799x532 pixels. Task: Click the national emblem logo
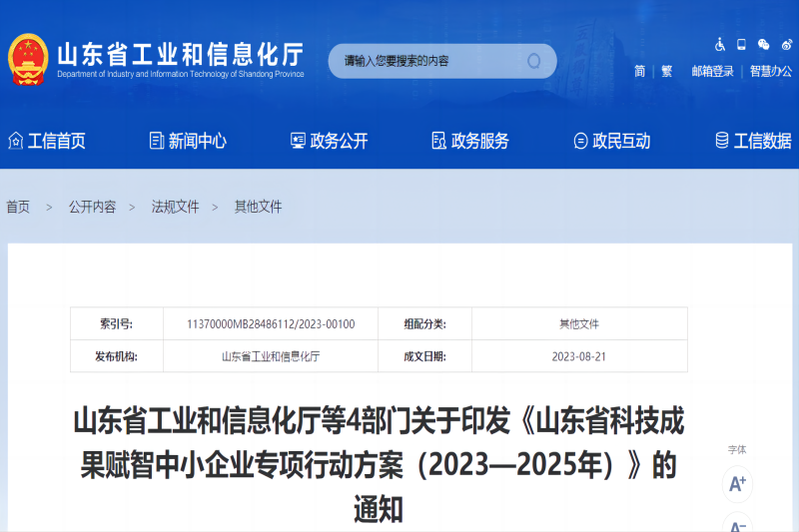(x=28, y=60)
